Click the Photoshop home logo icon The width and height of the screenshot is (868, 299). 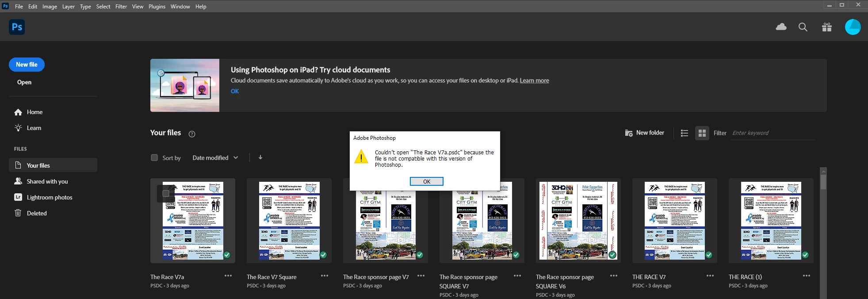click(x=17, y=27)
